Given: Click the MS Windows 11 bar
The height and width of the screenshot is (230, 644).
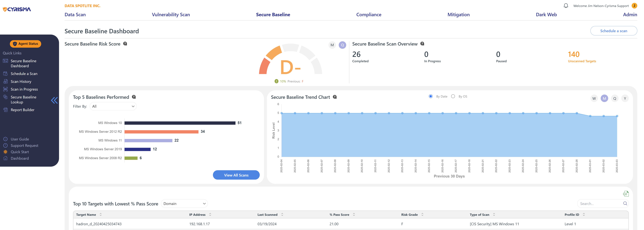Looking at the screenshot, I should tap(149, 140).
